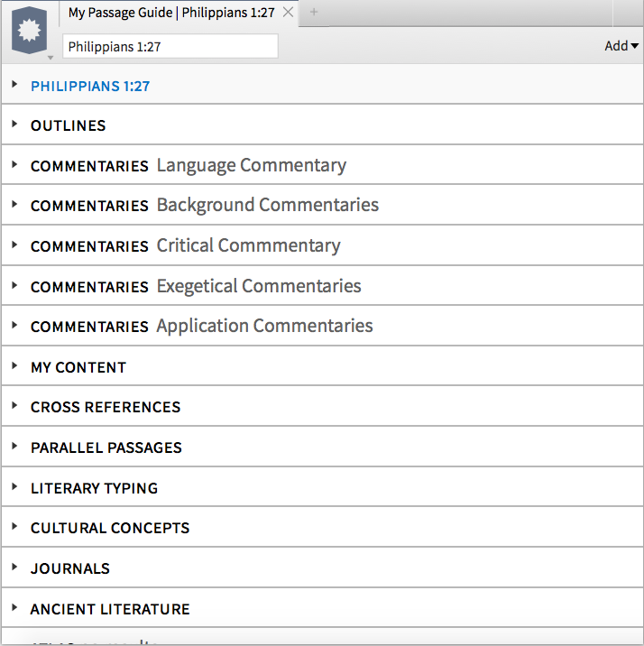
Task: Expand Background Commentaries section arrow
Action: tap(14, 204)
